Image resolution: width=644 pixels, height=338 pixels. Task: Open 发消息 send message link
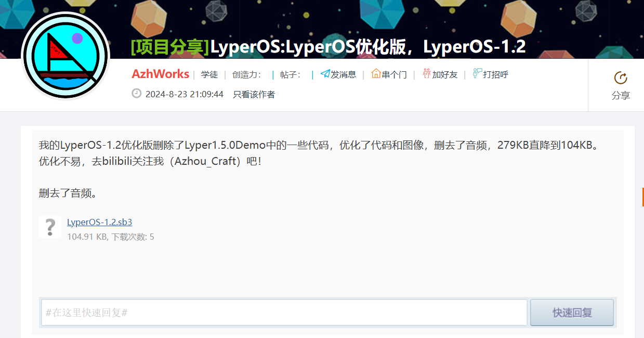[x=344, y=74]
